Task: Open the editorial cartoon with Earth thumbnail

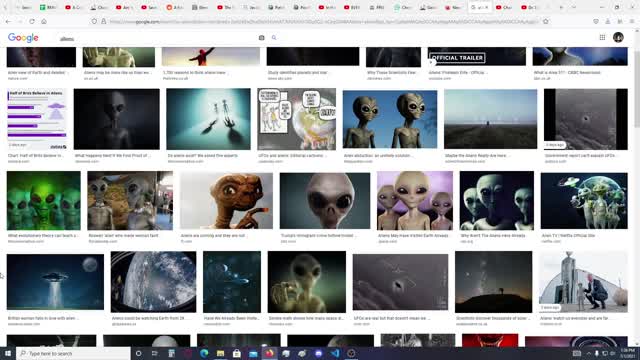Action: click(297, 119)
